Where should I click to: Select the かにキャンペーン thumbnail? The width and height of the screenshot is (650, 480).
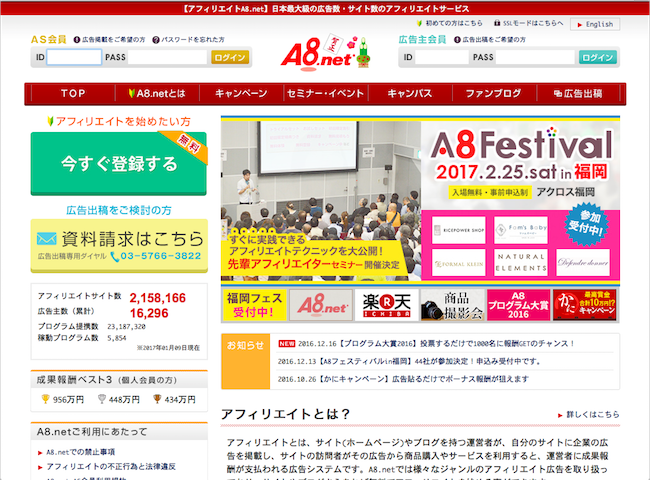pos(585,305)
